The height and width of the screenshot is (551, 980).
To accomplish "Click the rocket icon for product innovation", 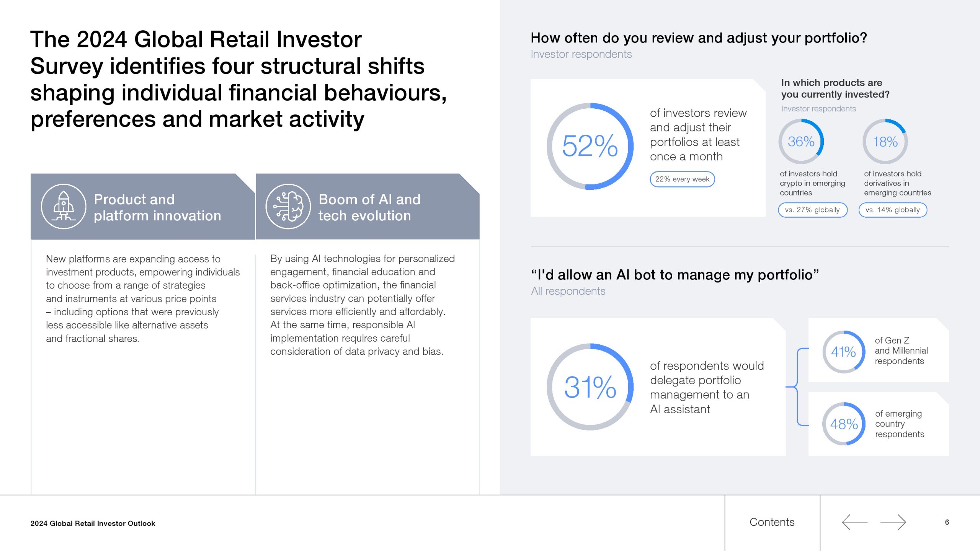I will point(64,207).
